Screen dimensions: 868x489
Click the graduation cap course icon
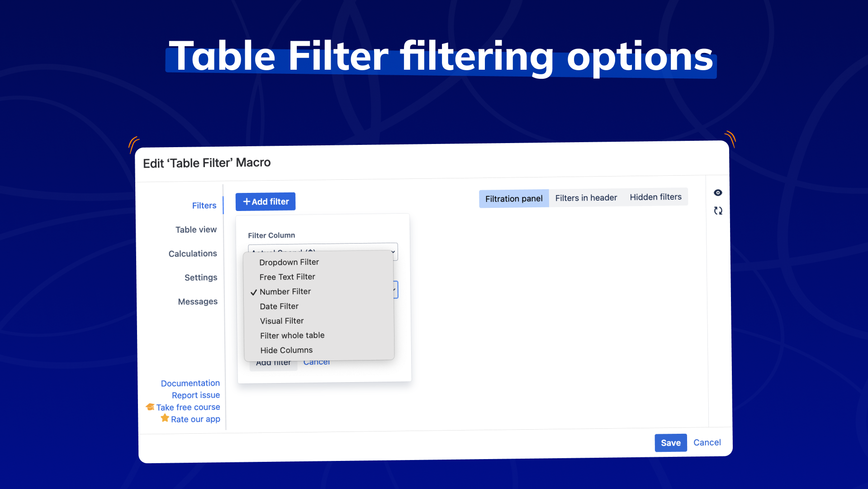150,407
